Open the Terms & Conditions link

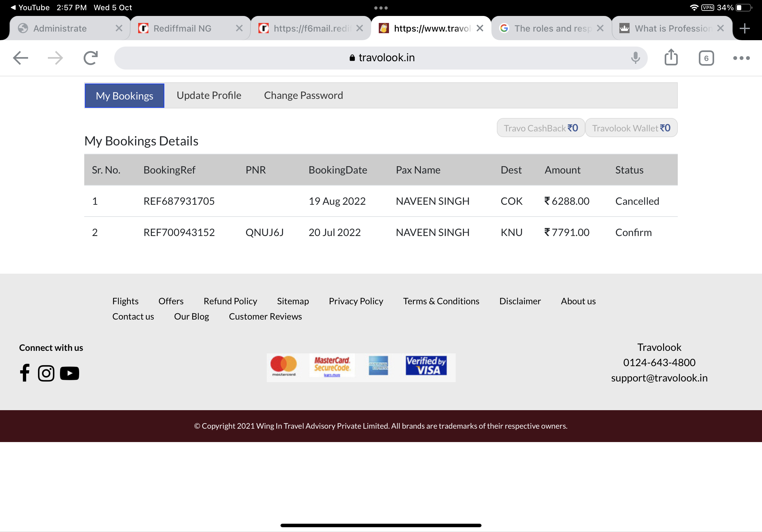(x=441, y=301)
